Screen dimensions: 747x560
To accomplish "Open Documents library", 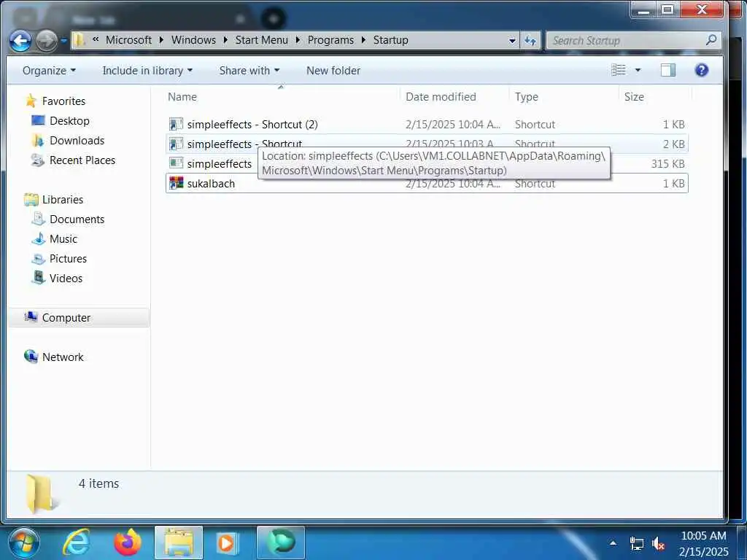I will [77, 219].
